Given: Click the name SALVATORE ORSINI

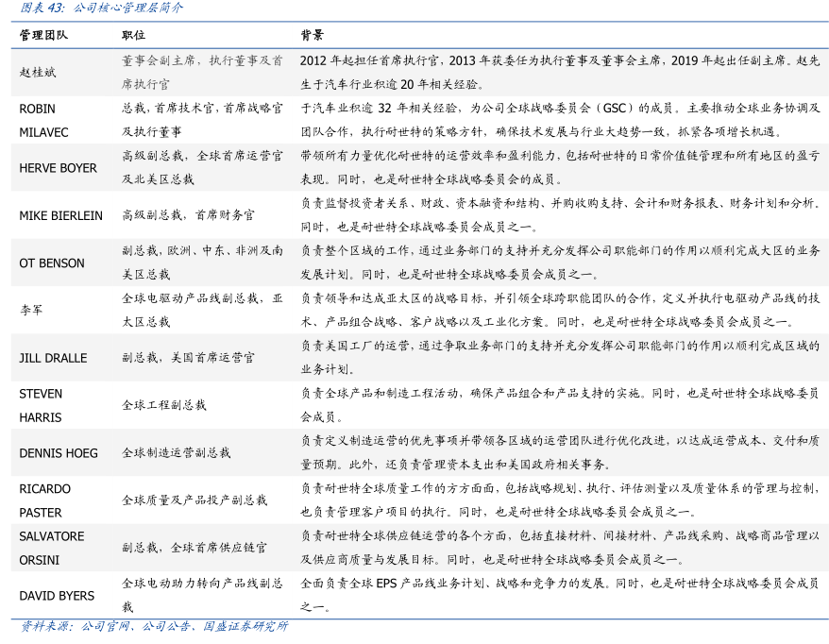Looking at the screenshot, I should 52,549.
